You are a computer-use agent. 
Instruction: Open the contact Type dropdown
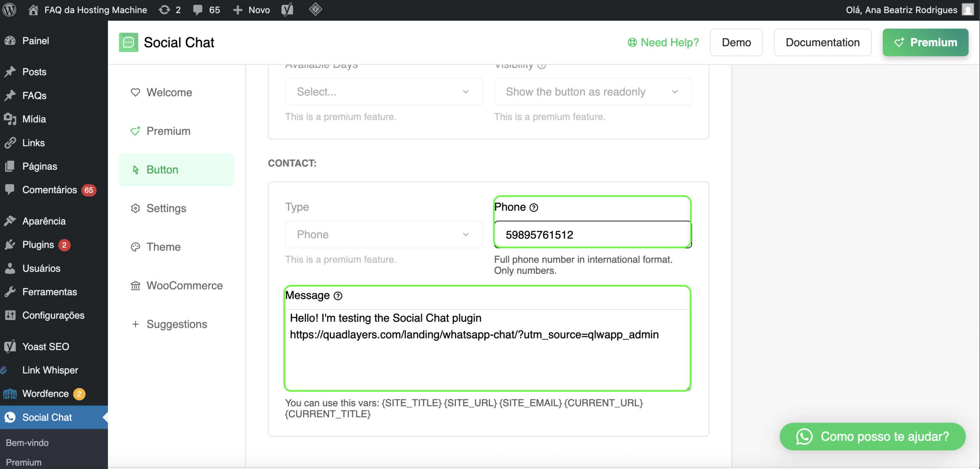pos(384,234)
